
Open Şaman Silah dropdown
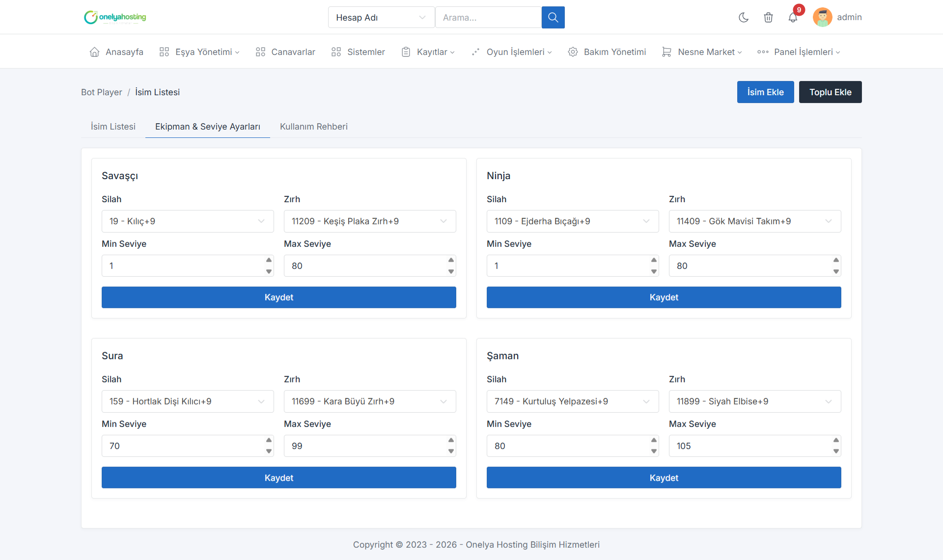pyautogui.click(x=573, y=401)
